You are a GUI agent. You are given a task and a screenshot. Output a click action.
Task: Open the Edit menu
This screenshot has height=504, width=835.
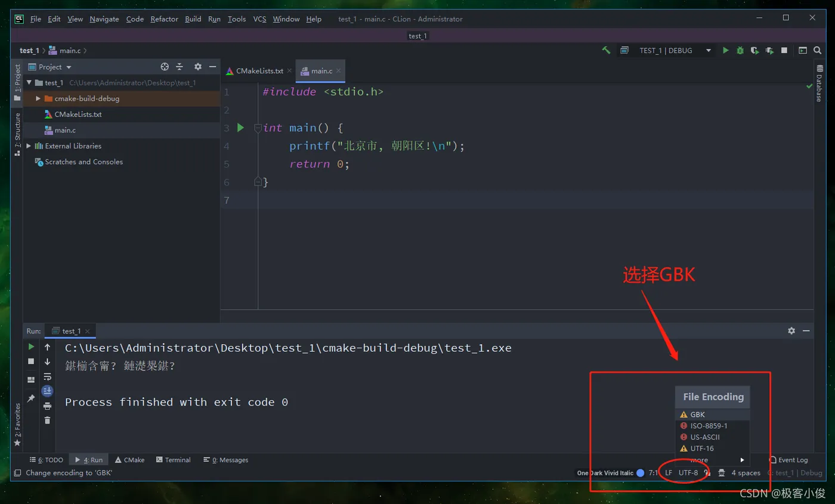tap(54, 19)
